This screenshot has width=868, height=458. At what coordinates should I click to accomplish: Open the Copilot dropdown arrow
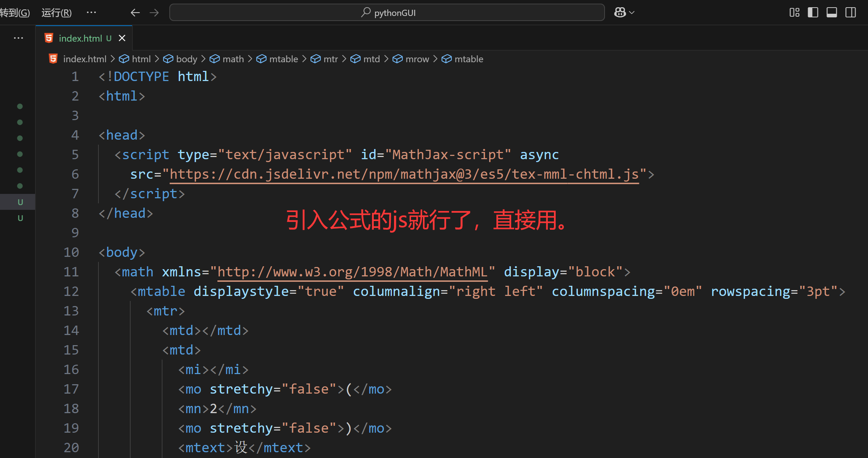pyautogui.click(x=632, y=13)
